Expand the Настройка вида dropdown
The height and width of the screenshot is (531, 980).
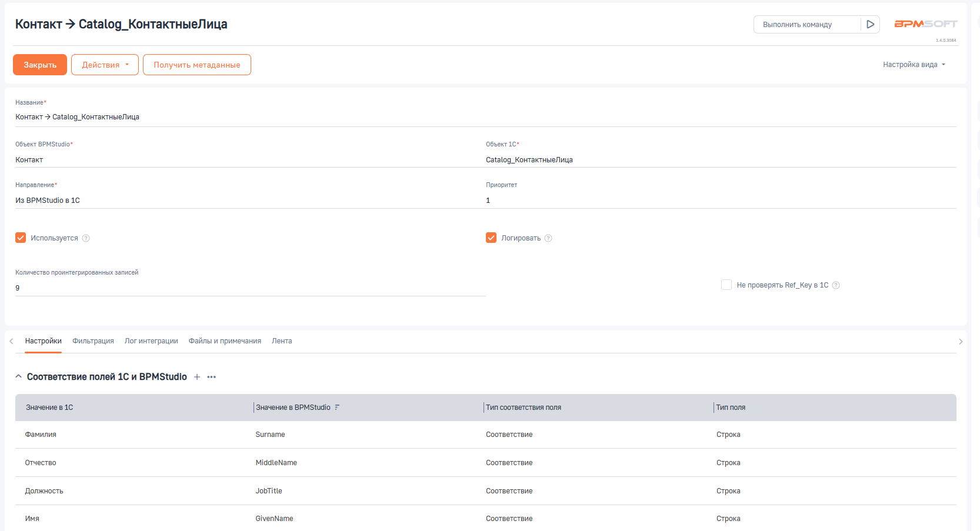click(x=914, y=65)
